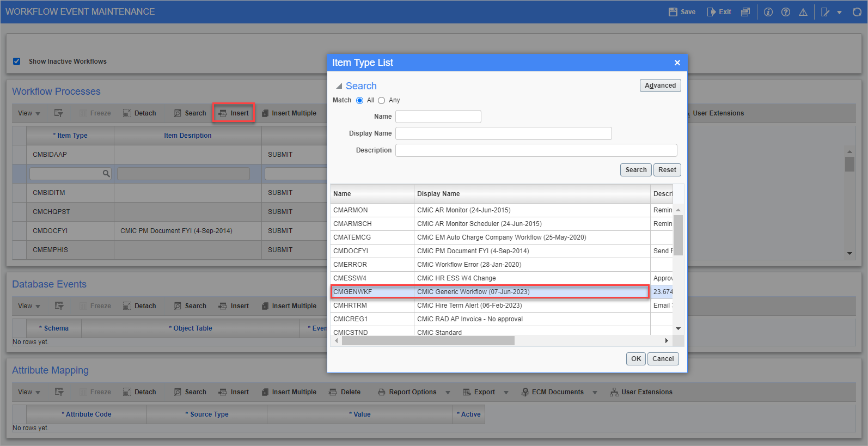Click the edit pencil icon in the header

click(826, 12)
